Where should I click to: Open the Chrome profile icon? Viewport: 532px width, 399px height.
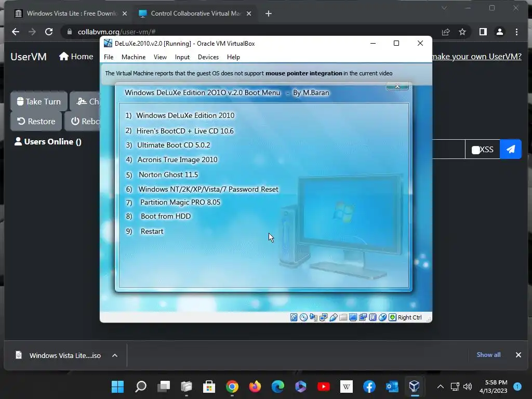point(499,32)
